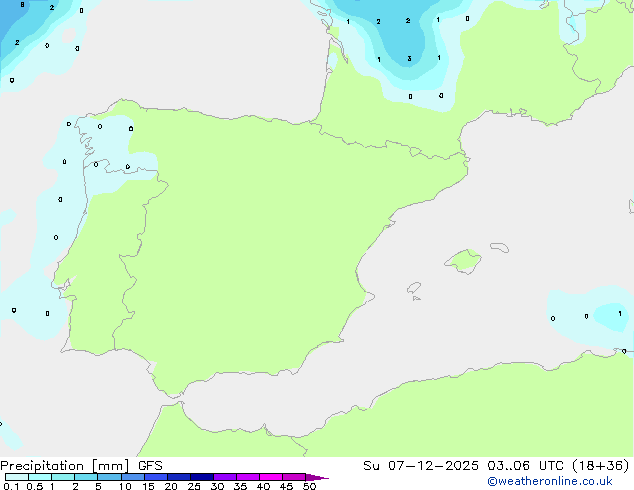Pick the 15–20 mm legend swatch
This screenshot has width=634, height=490.
156,477
